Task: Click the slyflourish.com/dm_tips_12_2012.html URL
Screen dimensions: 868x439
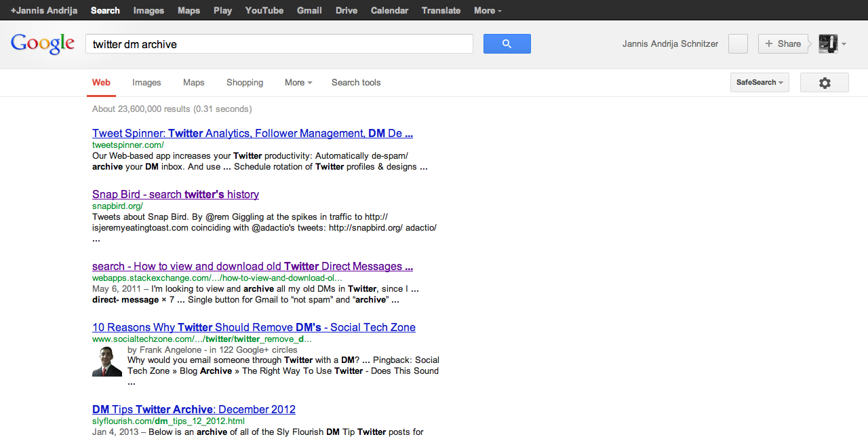Action: click(x=168, y=421)
